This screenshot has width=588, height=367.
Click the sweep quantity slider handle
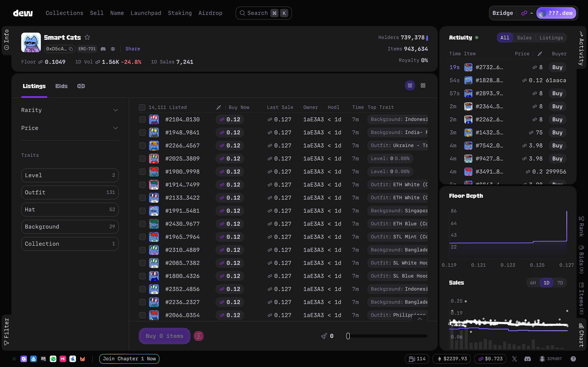coord(348,336)
